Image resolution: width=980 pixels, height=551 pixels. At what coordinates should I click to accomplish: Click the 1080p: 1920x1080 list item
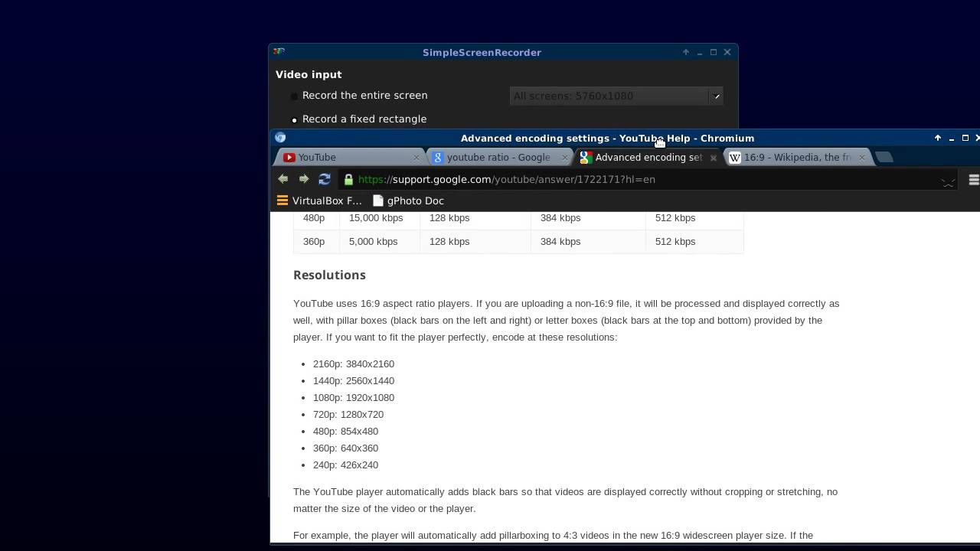(x=354, y=397)
